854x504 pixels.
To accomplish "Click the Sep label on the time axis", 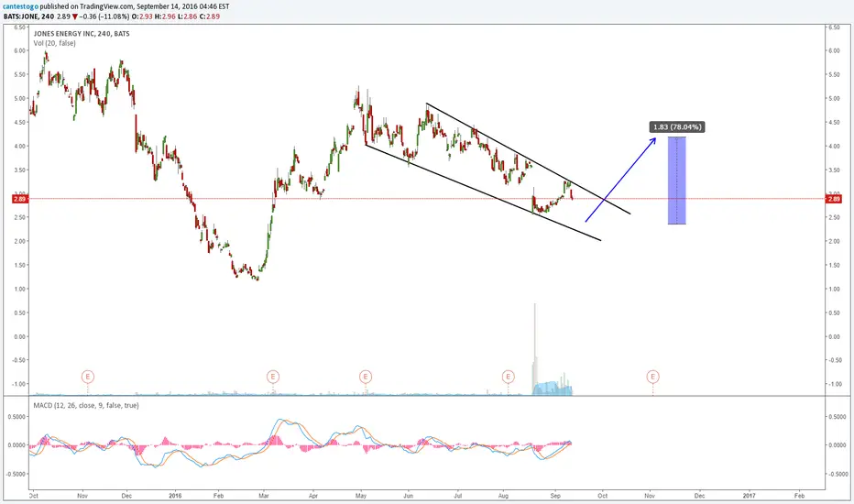I will coord(555,496).
